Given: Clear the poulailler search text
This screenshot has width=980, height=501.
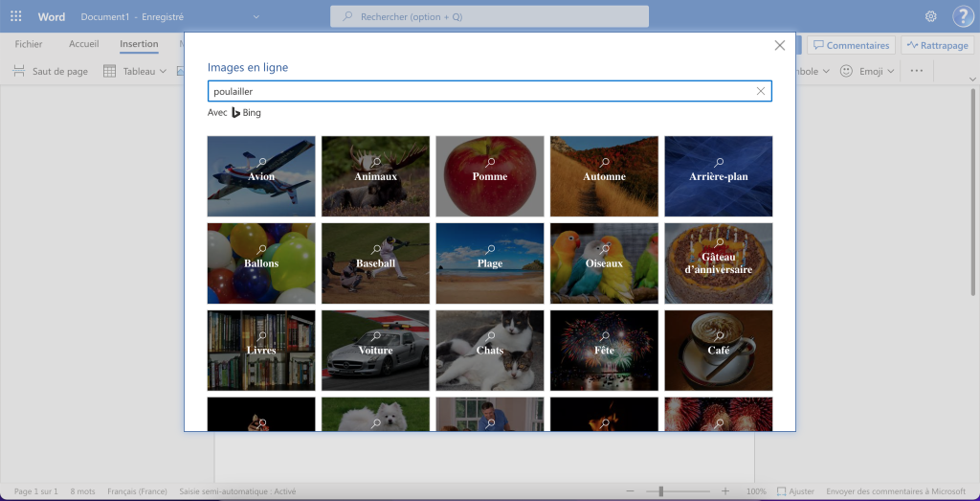Looking at the screenshot, I should coord(761,91).
